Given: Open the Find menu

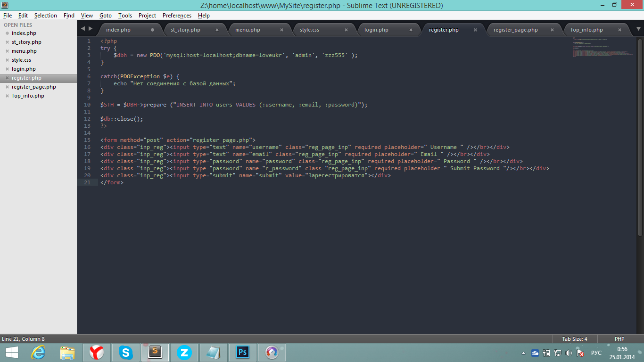Looking at the screenshot, I should tap(69, 16).
